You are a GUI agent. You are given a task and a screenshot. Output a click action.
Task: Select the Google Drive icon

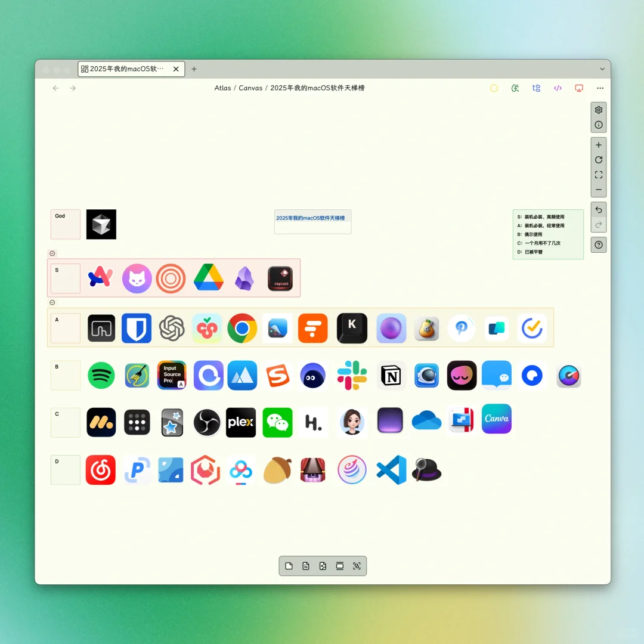coord(209,278)
